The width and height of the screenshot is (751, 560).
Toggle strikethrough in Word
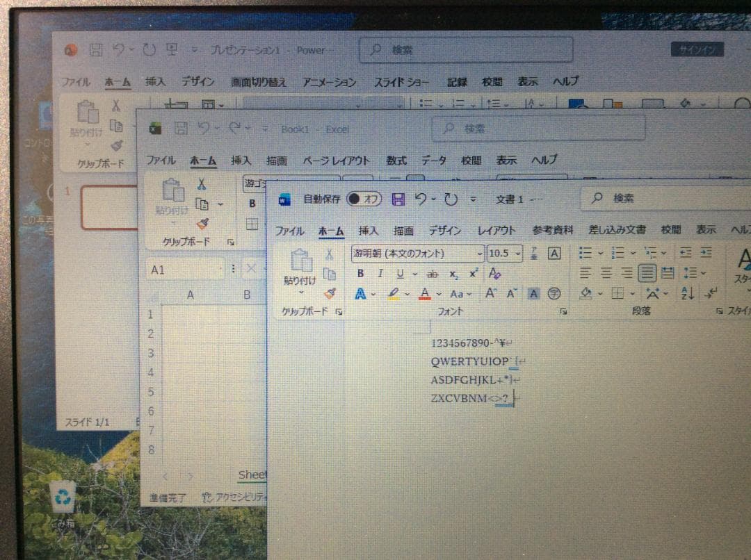(432, 274)
